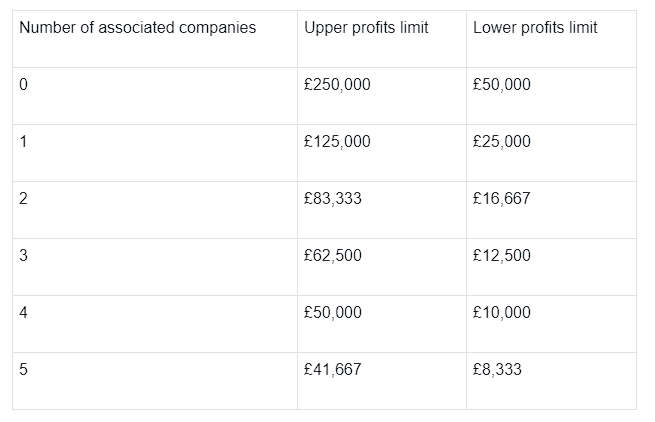Screen dimensions: 655x422
Task: Select the £41,667 upper limit value
Action: click(333, 369)
